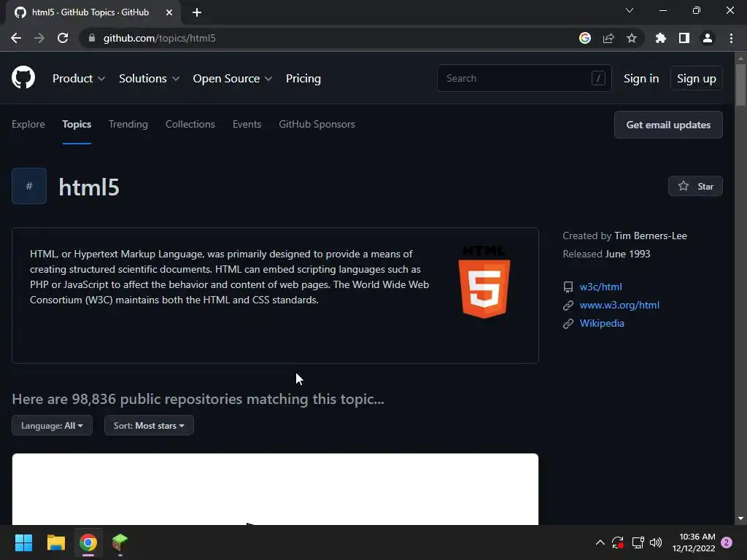Share this page via share icon

click(608, 38)
